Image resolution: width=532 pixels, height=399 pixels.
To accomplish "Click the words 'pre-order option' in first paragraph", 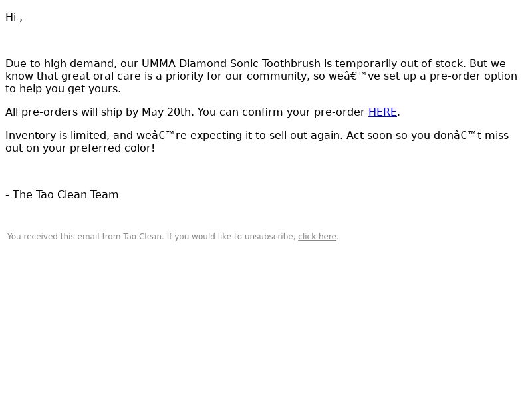I will coord(473,76).
